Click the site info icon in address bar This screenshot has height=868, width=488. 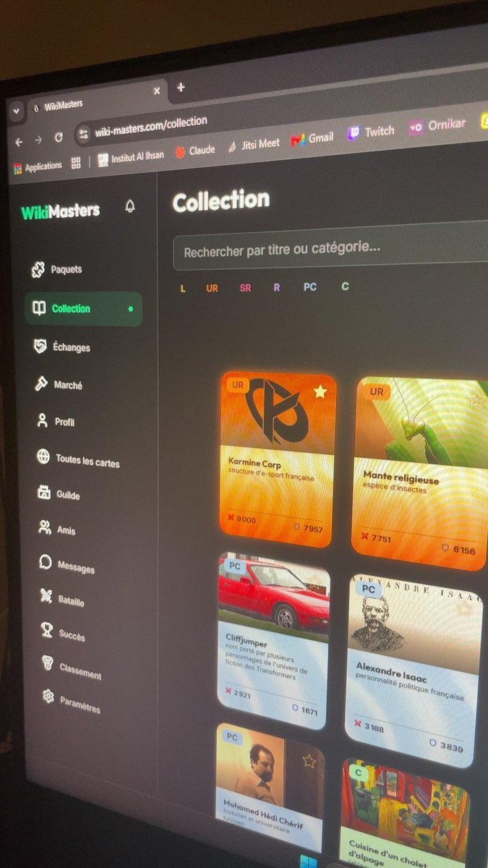coord(84,134)
